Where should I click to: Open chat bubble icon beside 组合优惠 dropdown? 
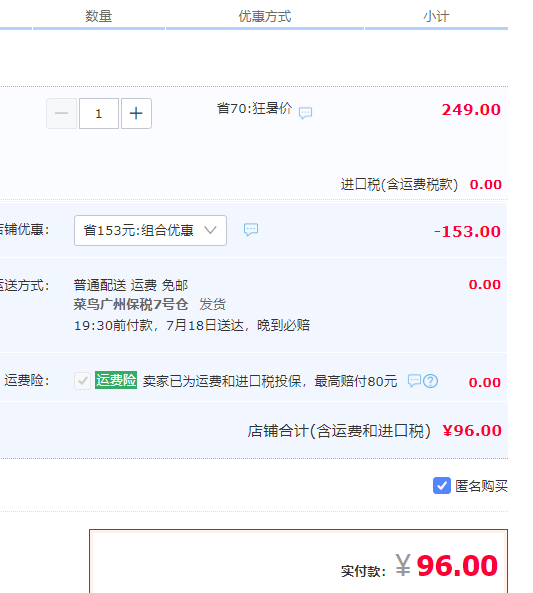click(251, 230)
